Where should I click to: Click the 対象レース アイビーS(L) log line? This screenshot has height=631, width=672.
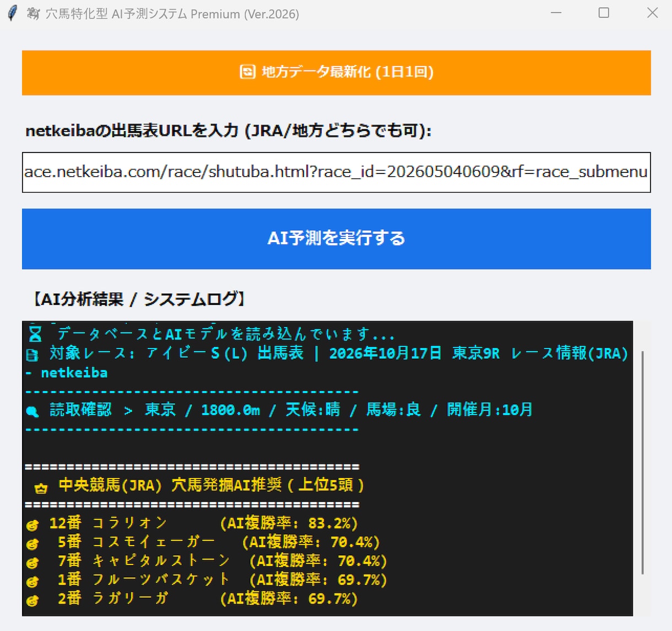click(x=339, y=353)
